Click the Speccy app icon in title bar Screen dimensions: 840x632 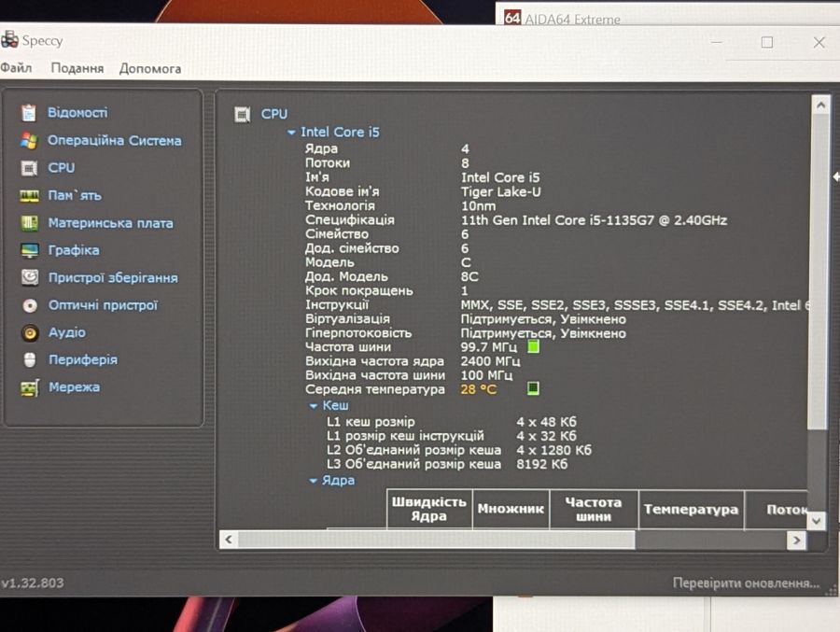(x=9, y=40)
